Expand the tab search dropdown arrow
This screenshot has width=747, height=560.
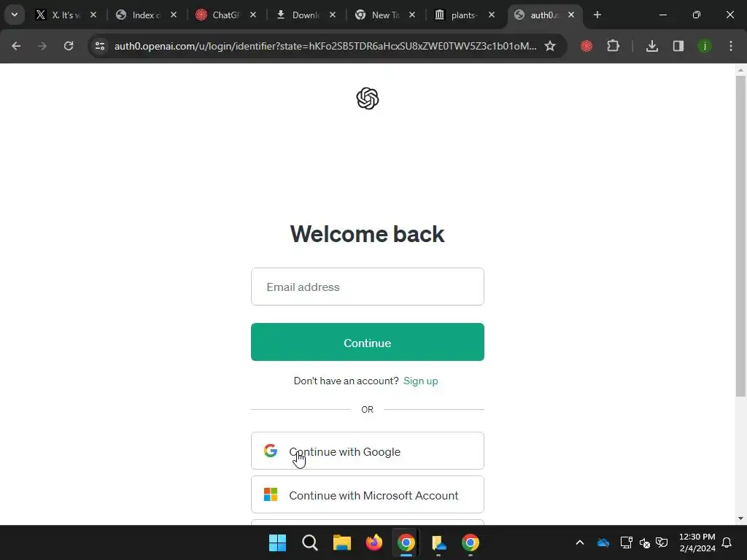click(x=15, y=15)
